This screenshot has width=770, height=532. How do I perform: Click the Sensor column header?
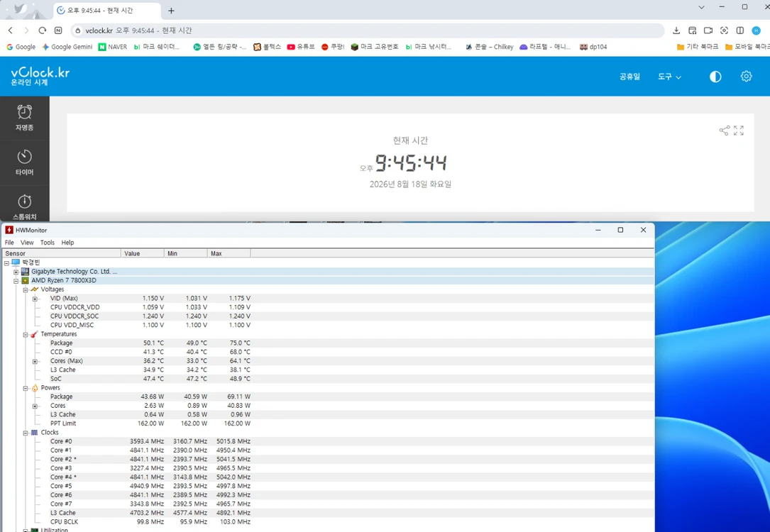pyautogui.click(x=62, y=253)
